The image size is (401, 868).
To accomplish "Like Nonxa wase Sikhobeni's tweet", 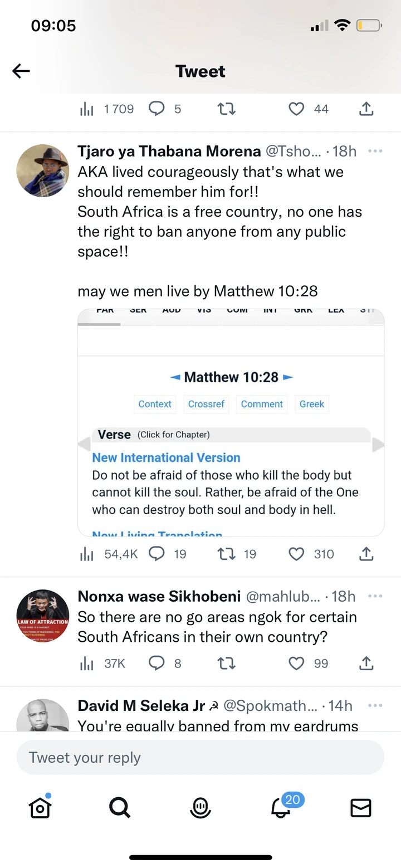I will [x=296, y=663].
